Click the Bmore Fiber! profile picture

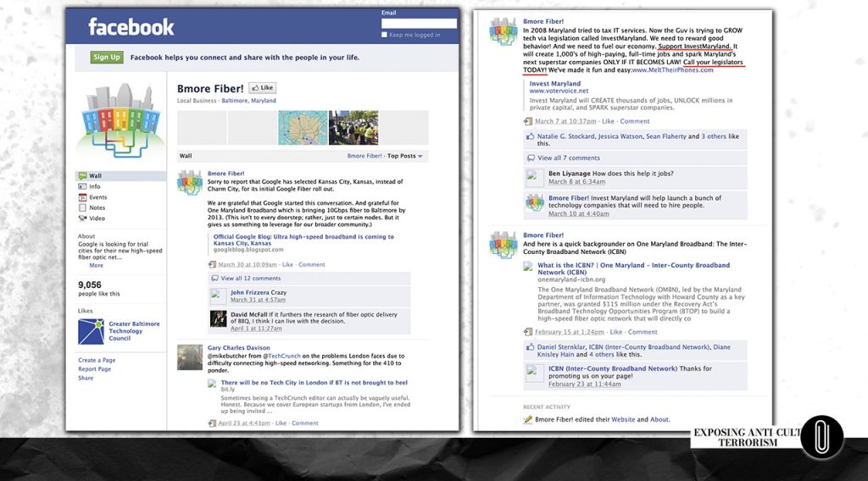coord(120,121)
